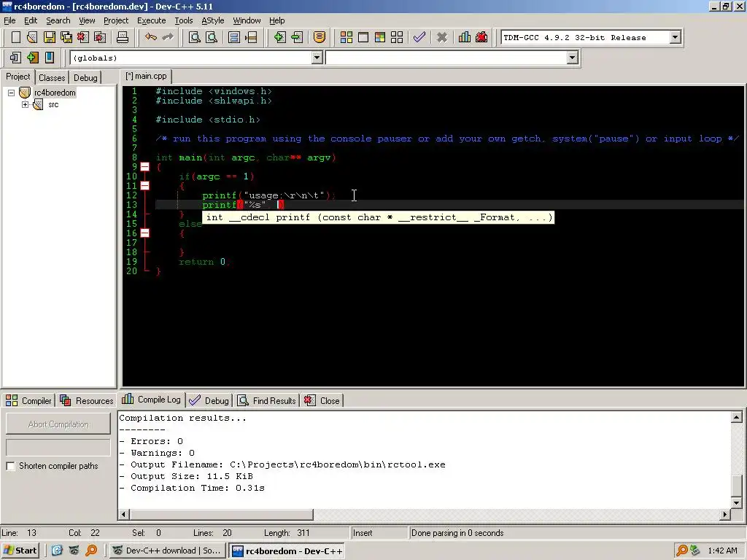
Task: Click the Delete Profiling Information icon
Action: point(481,37)
